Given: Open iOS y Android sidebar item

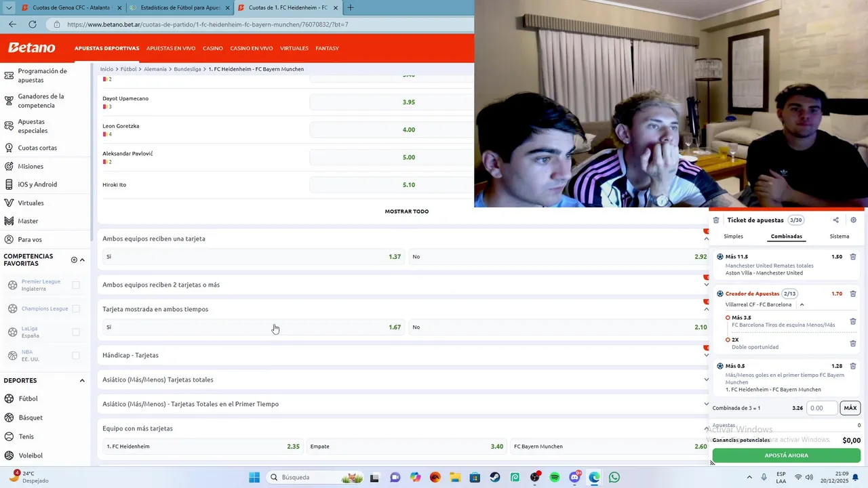Looking at the screenshot, I should click(45, 184).
